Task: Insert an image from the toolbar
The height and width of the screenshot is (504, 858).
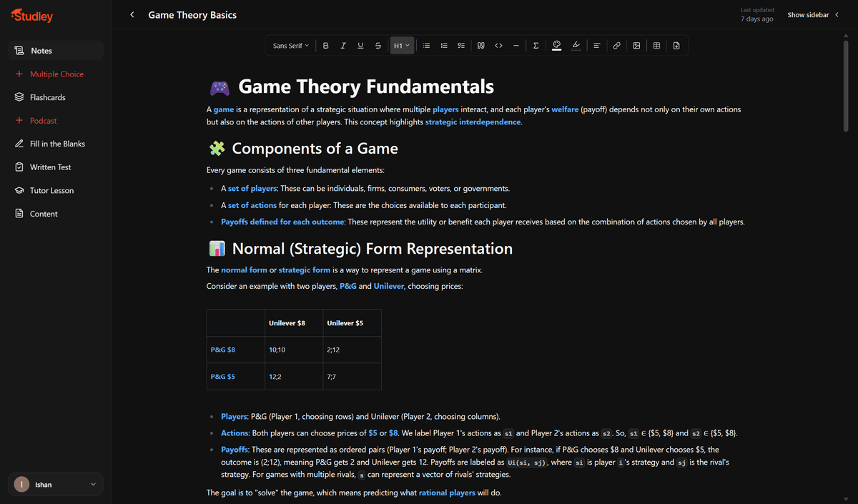Action: coord(636,46)
